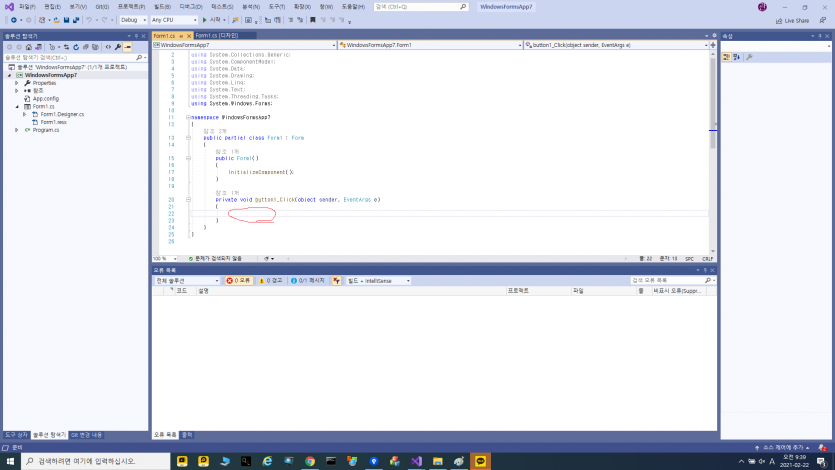Click the Save All toolbar icon
Image resolution: width=835 pixels, height=470 pixels.
click(76, 20)
